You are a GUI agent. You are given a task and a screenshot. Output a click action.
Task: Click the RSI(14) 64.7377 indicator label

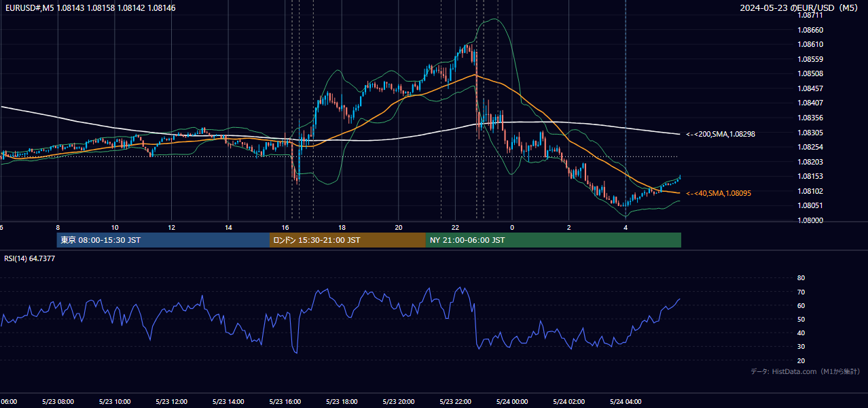pyautogui.click(x=30, y=258)
